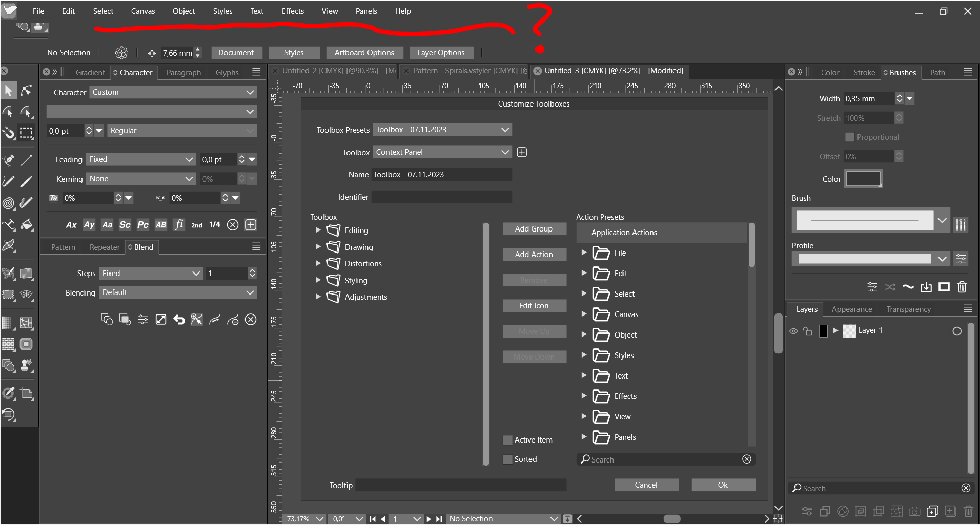Toggle Layer 1 visibility eye
Image resolution: width=980 pixels, height=525 pixels.
tap(793, 331)
